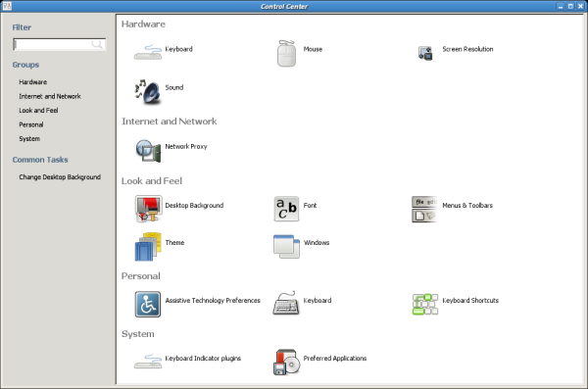Open the Preferred Applications icon
The height and width of the screenshot is (389, 588).
click(x=286, y=362)
